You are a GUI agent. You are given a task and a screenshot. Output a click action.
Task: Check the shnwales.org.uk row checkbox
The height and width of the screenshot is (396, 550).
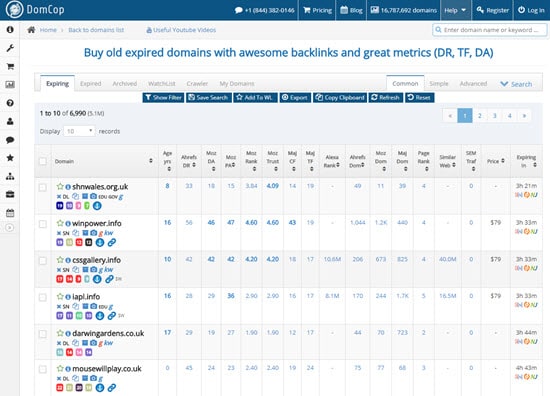[43, 187]
